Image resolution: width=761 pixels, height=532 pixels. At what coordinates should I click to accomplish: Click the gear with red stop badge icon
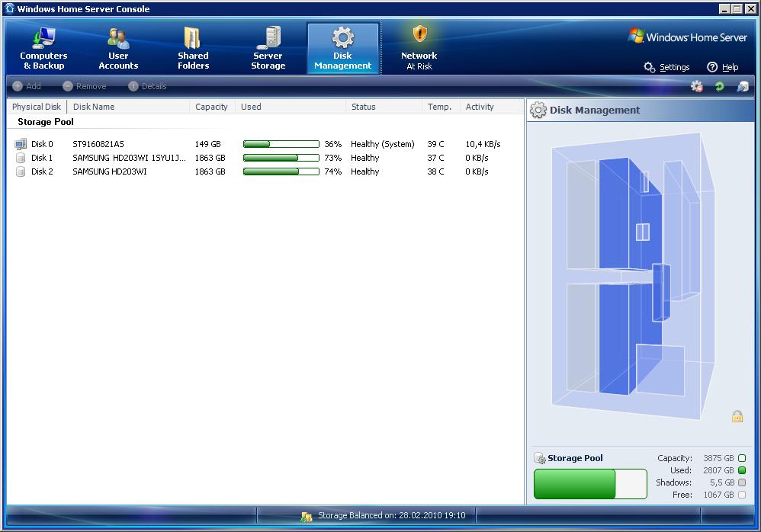697,86
